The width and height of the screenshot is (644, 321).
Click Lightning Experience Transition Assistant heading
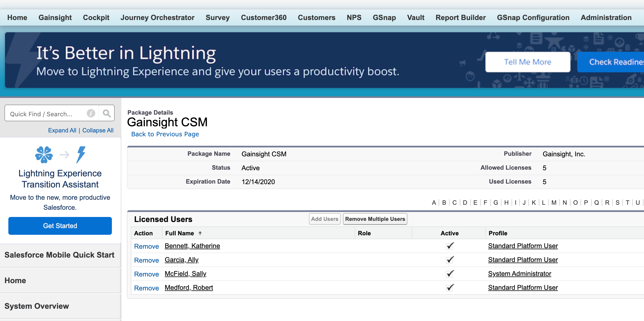click(x=60, y=179)
